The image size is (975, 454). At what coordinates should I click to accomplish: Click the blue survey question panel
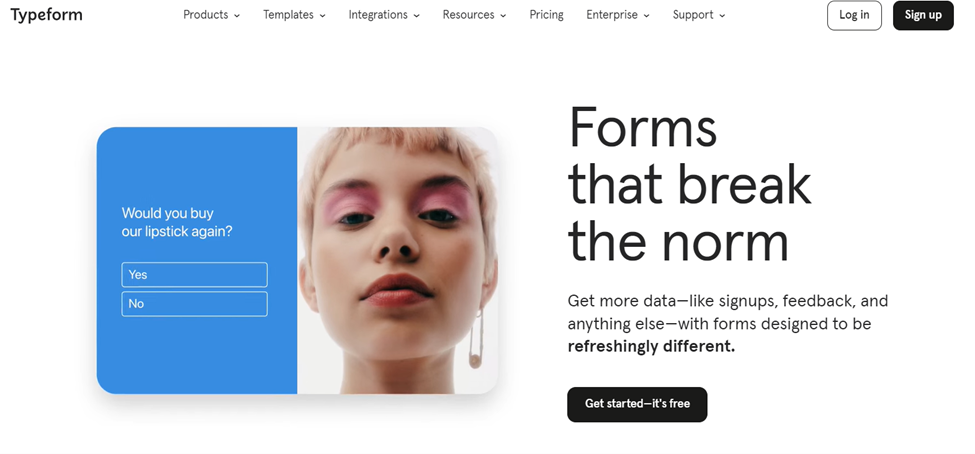point(197,260)
